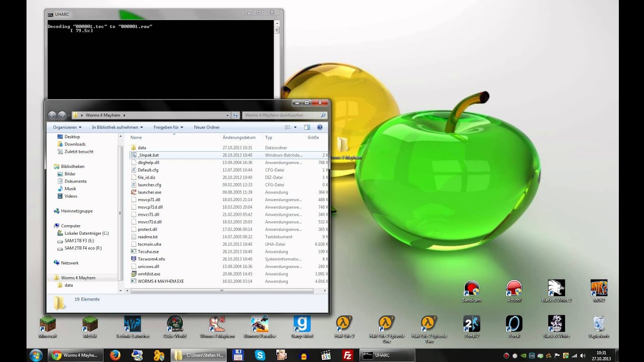
Task: Open Skype from the taskbar
Action: pos(260,355)
